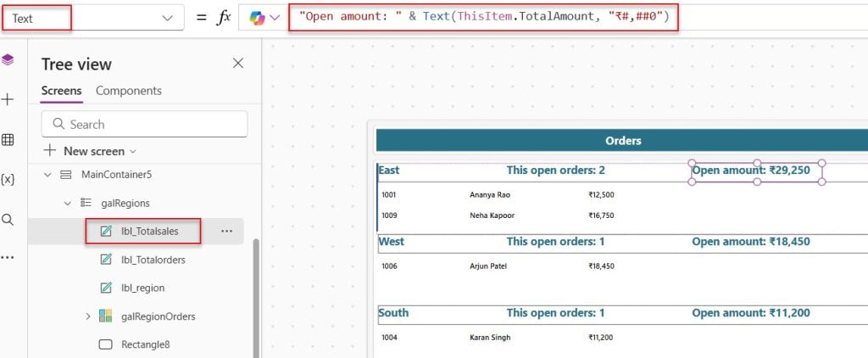Viewport: 868px width, 358px height.
Task: Click "Open amount: ₹11,200" label
Action: 751,313
